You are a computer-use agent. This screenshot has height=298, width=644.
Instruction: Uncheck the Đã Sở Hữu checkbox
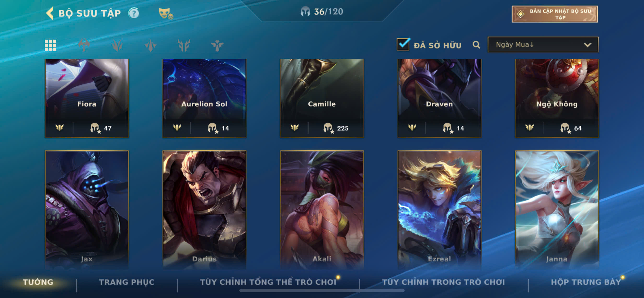click(403, 44)
